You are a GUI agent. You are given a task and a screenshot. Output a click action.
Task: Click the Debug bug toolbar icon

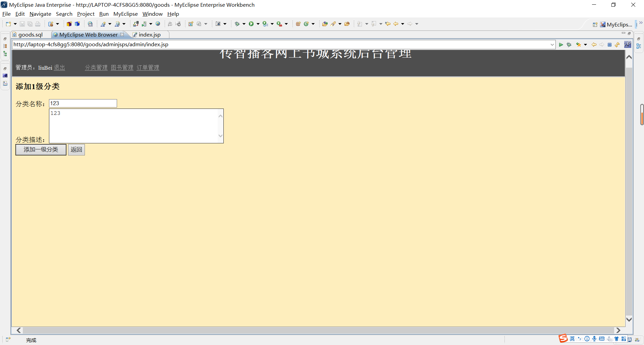237,24
